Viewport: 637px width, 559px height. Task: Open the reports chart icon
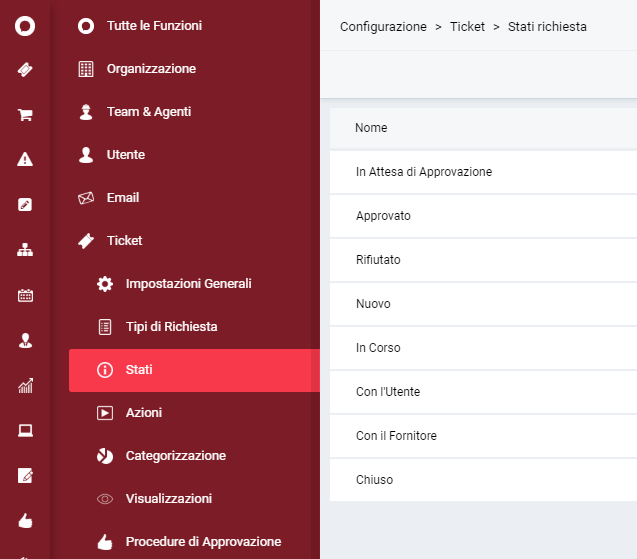[25, 386]
